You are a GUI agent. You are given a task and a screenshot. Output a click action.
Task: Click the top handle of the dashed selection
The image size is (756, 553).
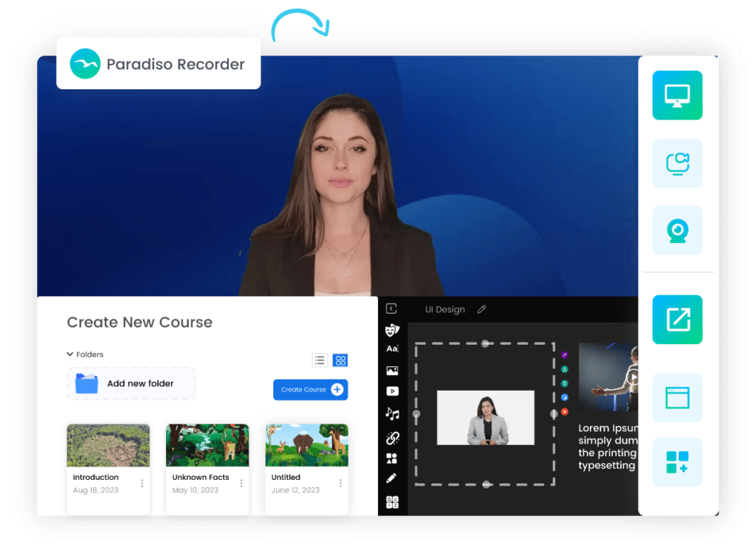[x=485, y=343]
